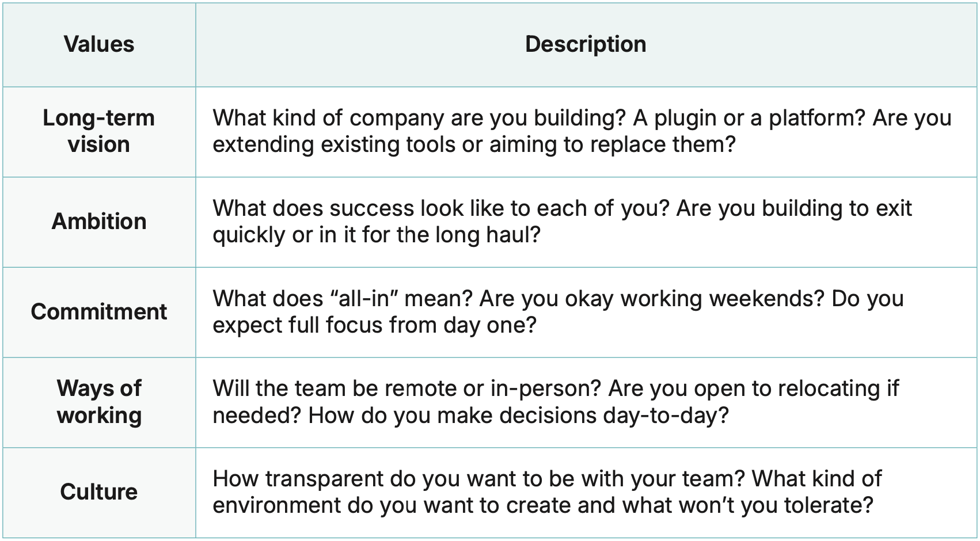
Task: Click the text "expect full focus from day one?"
Action: (x=374, y=325)
